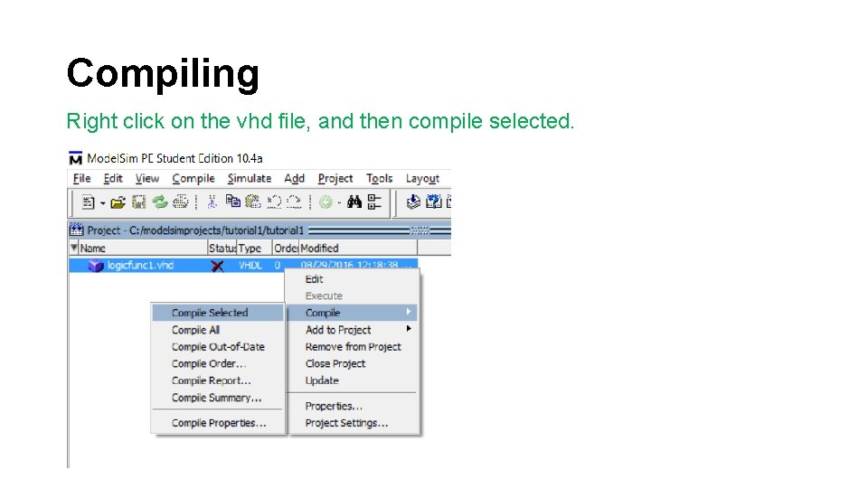
Task: Sort by the Order column header
Action: [286, 248]
